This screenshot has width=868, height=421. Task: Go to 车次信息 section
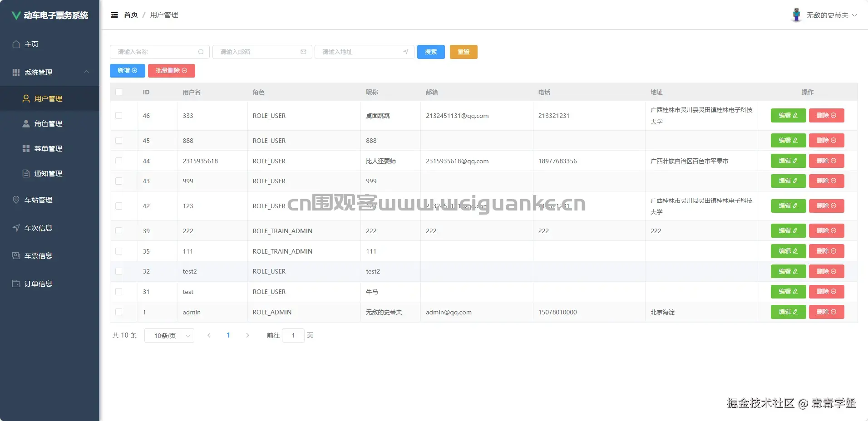tap(49, 228)
